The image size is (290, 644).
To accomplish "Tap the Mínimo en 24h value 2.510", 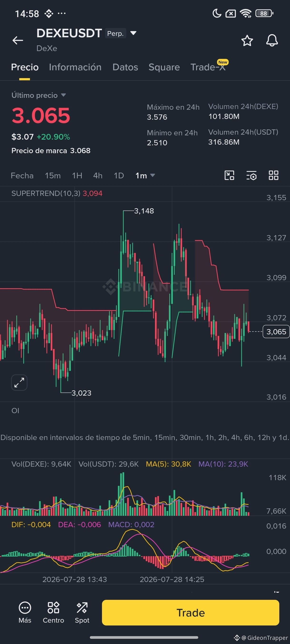I will pos(157,143).
